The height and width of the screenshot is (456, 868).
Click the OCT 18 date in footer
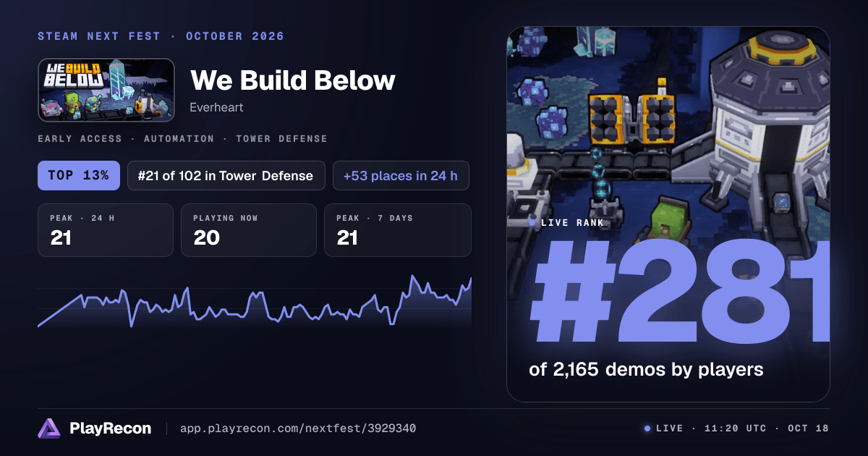pyautogui.click(x=808, y=428)
